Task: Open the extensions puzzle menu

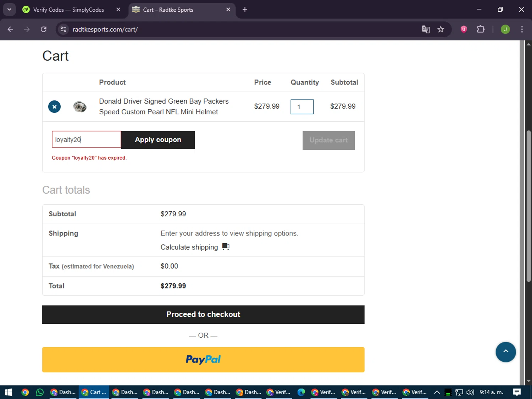Action: tap(481, 29)
